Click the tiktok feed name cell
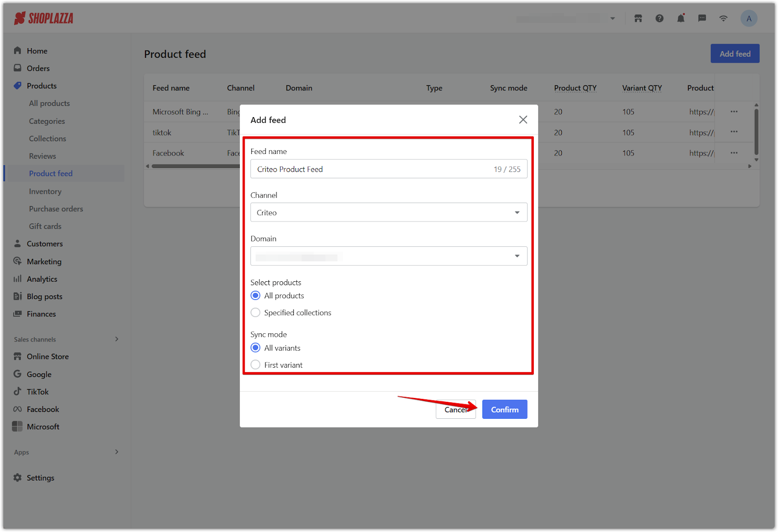 162,133
